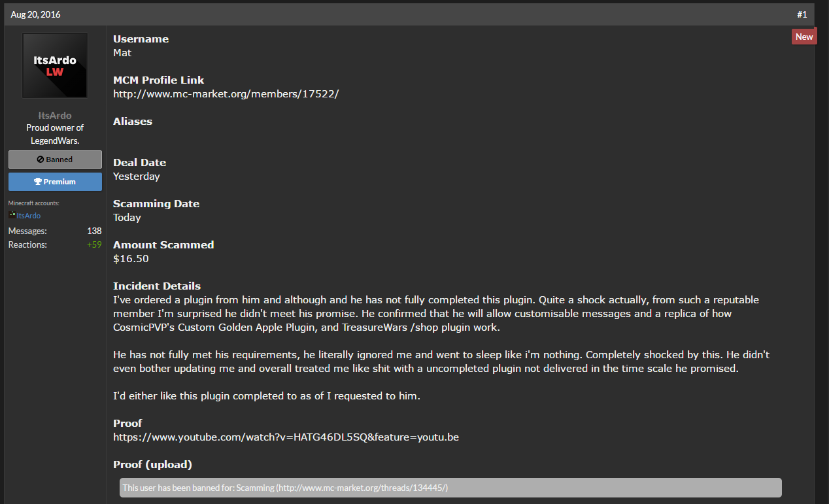Click the Incident Details heading
The image size is (829, 504).
(x=157, y=286)
